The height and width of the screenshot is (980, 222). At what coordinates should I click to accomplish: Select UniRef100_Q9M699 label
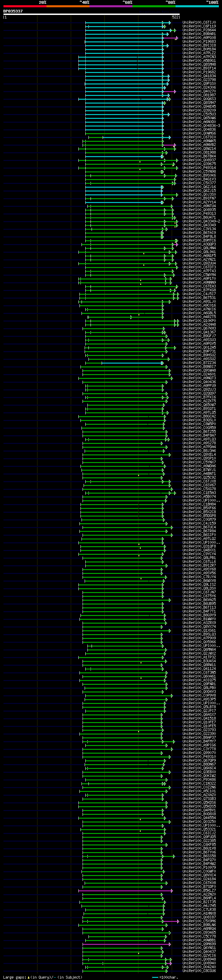click(199, 944)
